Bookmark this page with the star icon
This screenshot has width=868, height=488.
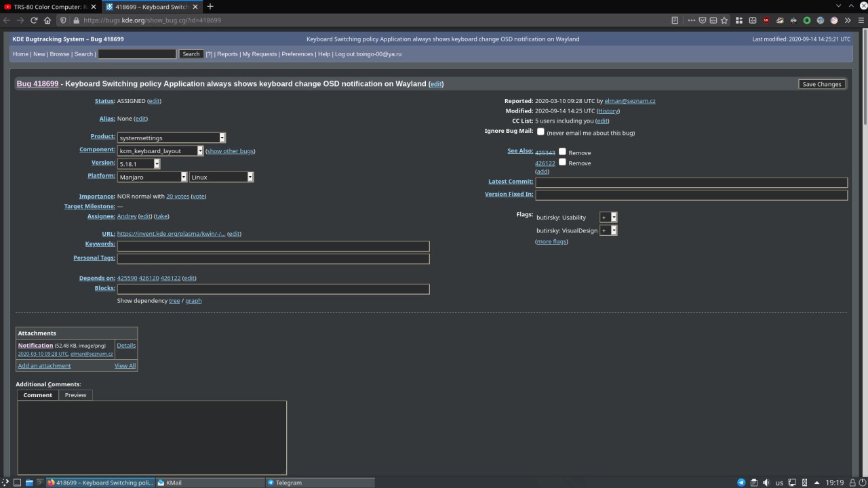tap(724, 20)
